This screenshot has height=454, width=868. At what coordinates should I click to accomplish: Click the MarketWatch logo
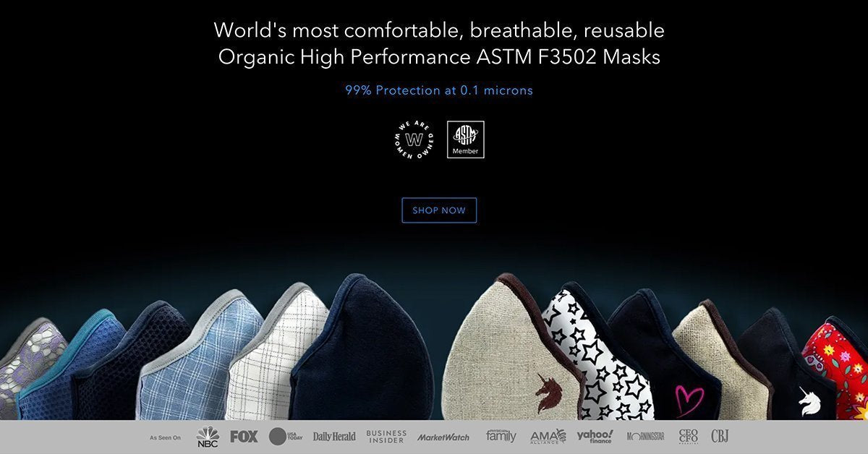click(x=443, y=437)
